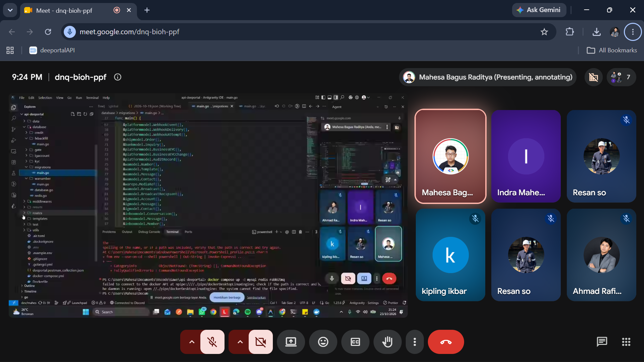Toggle closed captions button
This screenshot has height=362, width=644.
pos(355,342)
